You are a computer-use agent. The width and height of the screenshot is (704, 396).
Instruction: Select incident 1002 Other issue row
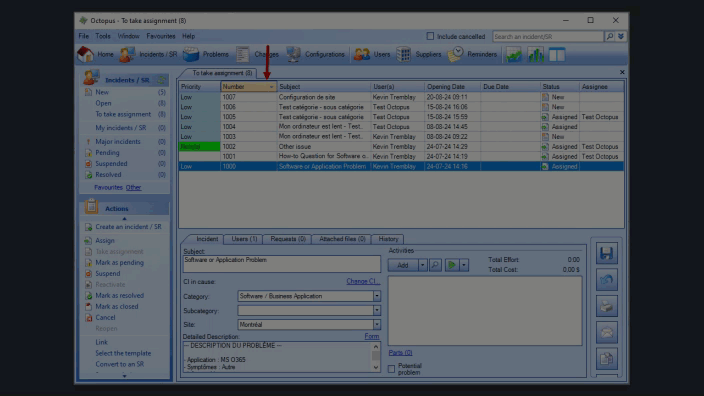(x=401, y=146)
